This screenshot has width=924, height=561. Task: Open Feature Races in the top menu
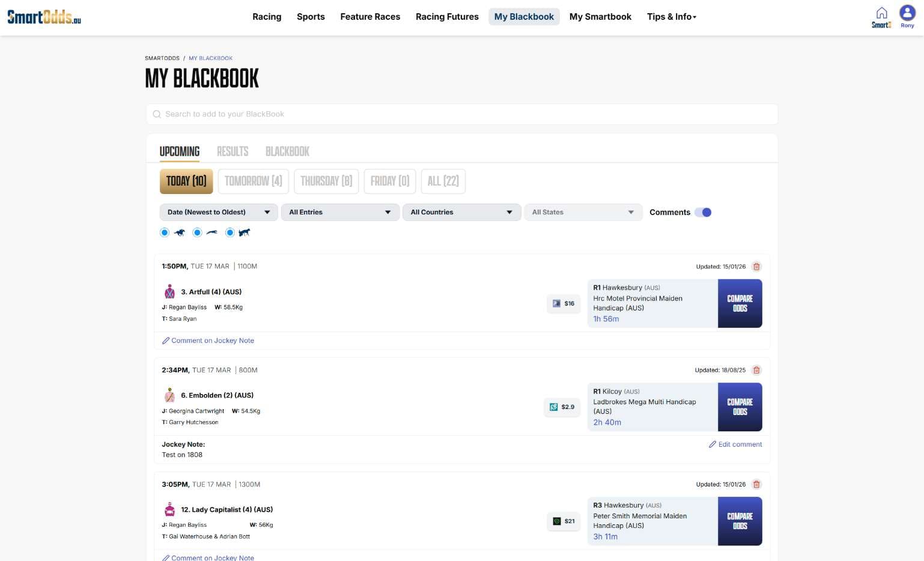pyautogui.click(x=370, y=17)
